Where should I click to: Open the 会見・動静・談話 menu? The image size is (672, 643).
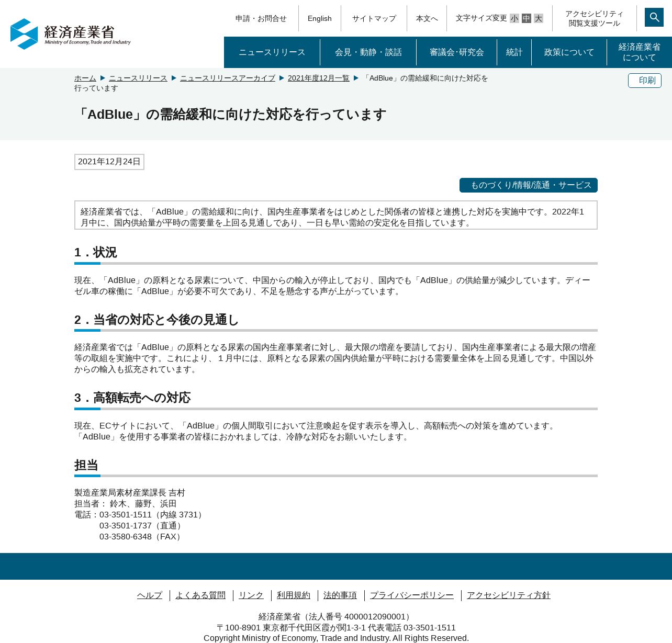[x=368, y=52]
